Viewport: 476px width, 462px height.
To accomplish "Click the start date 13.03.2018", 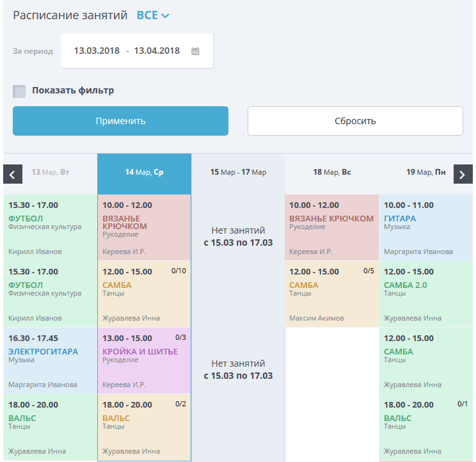I will pyautogui.click(x=97, y=51).
